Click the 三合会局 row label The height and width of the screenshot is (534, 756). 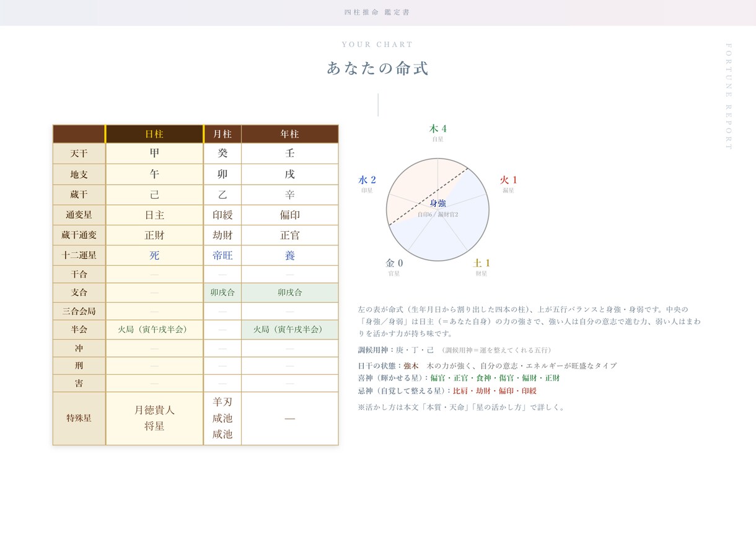79,311
